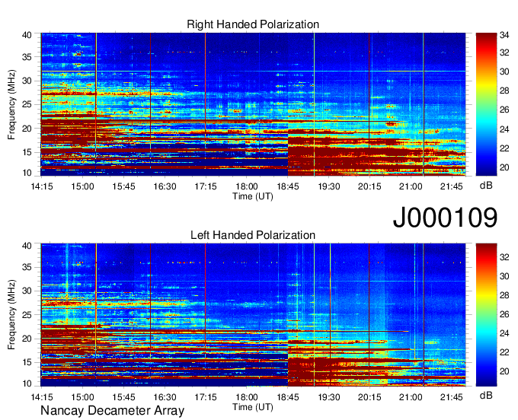Image resolution: width=518 pixels, height=420 pixels.
Task: Click the "Left Handed Polarization" plot title
Action: (x=253, y=235)
